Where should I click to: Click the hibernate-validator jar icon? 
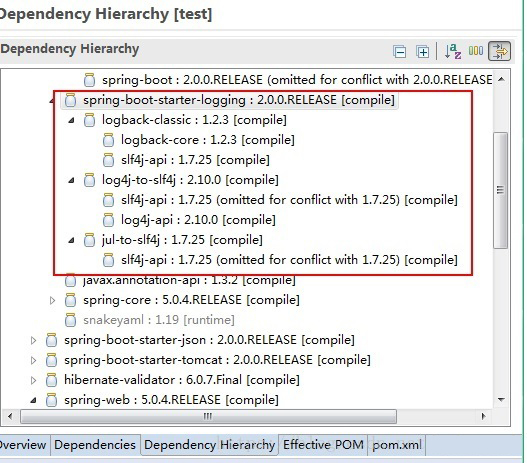click(x=51, y=380)
